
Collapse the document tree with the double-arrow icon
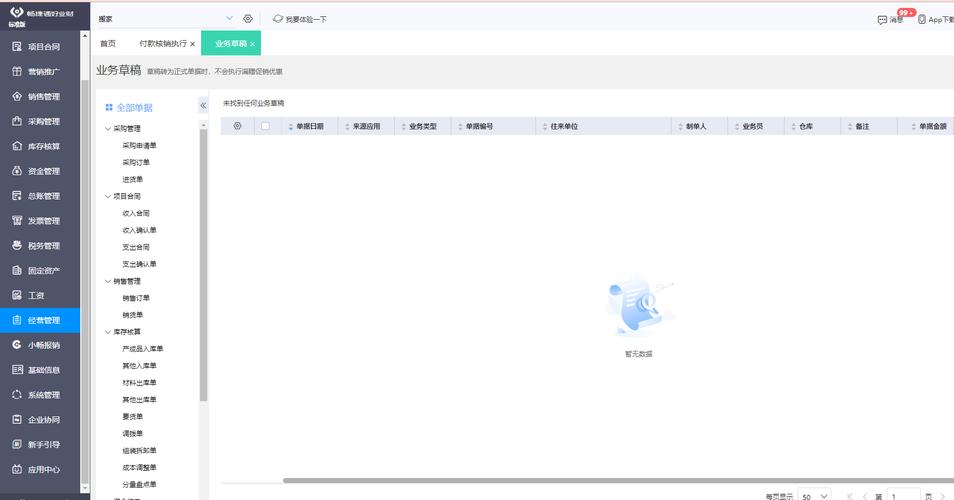pyautogui.click(x=203, y=105)
